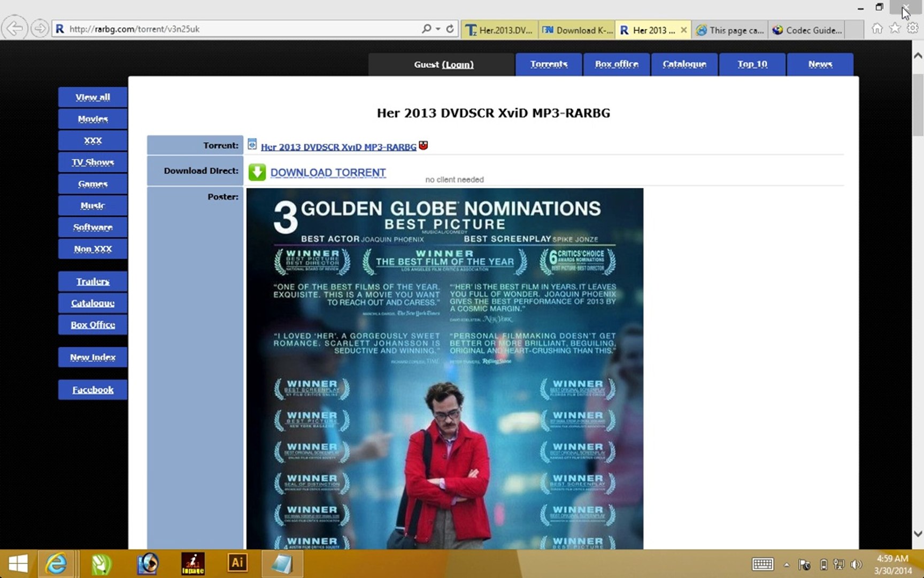The width and height of the screenshot is (924, 578).
Task: Click the DOWNLOAD TORRENT link
Action: click(x=328, y=172)
